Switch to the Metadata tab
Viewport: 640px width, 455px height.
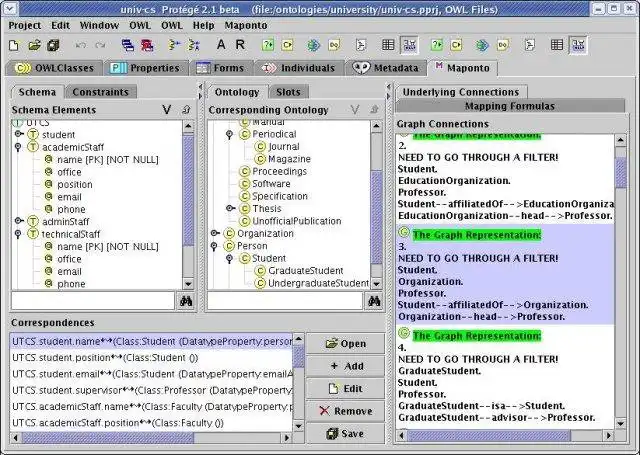(385, 68)
